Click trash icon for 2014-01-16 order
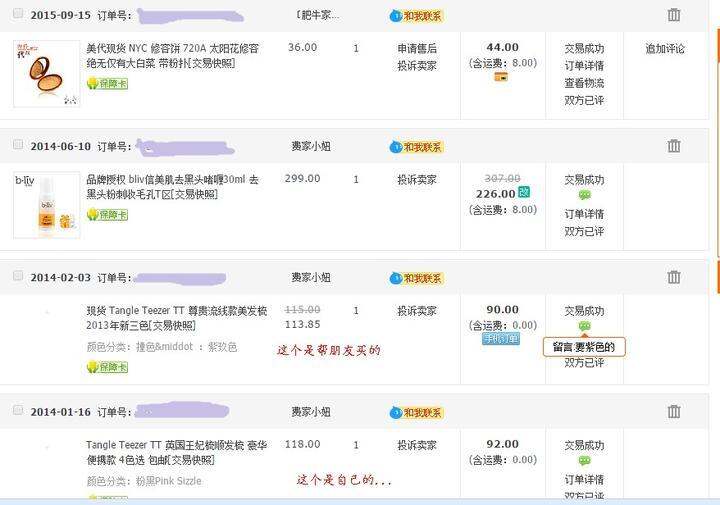The image size is (720, 505). click(x=674, y=411)
